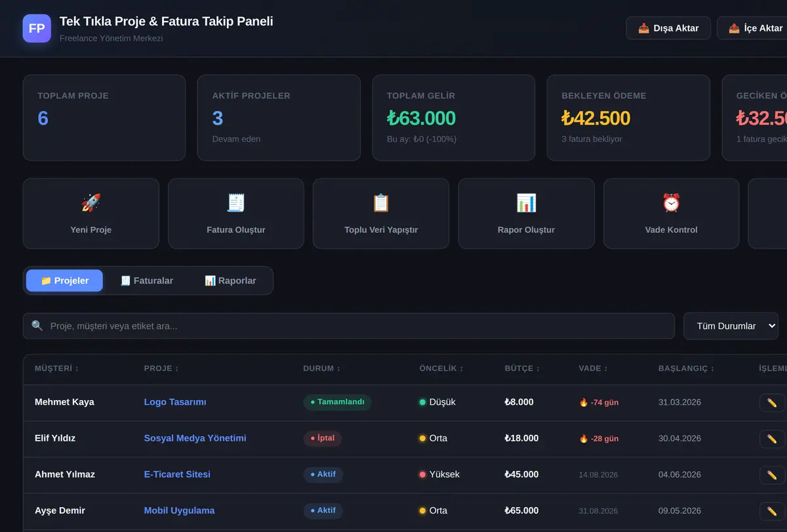Click the rocket icon for Yeni Proje
Viewport: 787px width, 532px height.
pyautogui.click(x=91, y=203)
